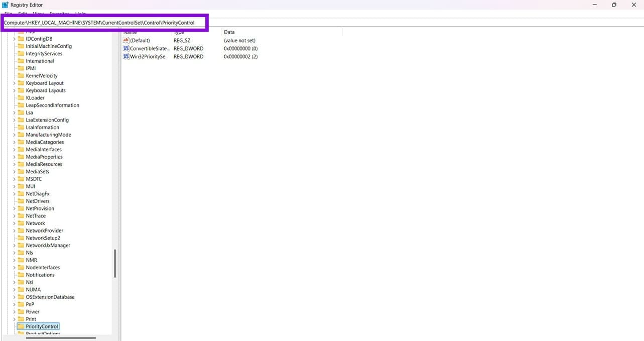Expand the NetDiagFx key
Viewport: 644px width, 341px height.
[x=15, y=194]
